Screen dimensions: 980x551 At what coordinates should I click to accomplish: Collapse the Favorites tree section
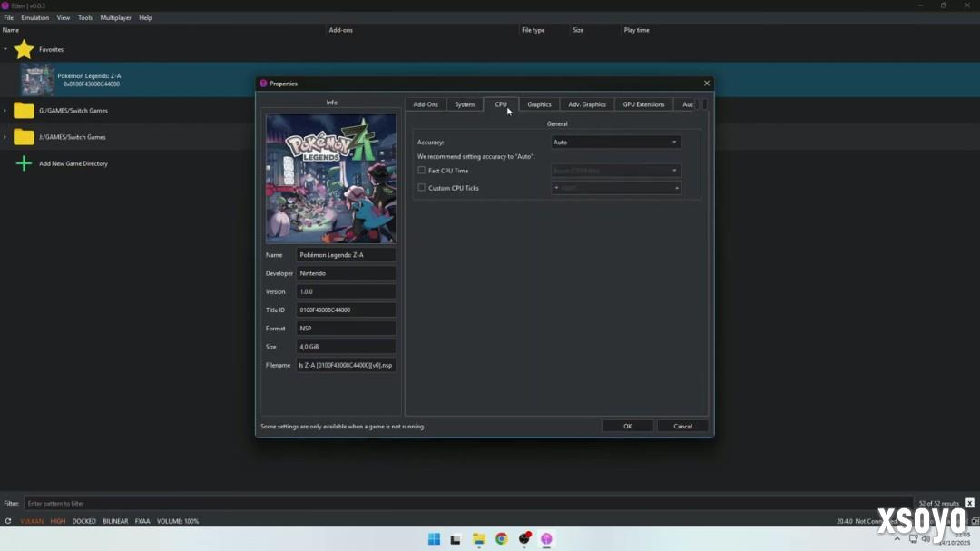tap(5, 49)
